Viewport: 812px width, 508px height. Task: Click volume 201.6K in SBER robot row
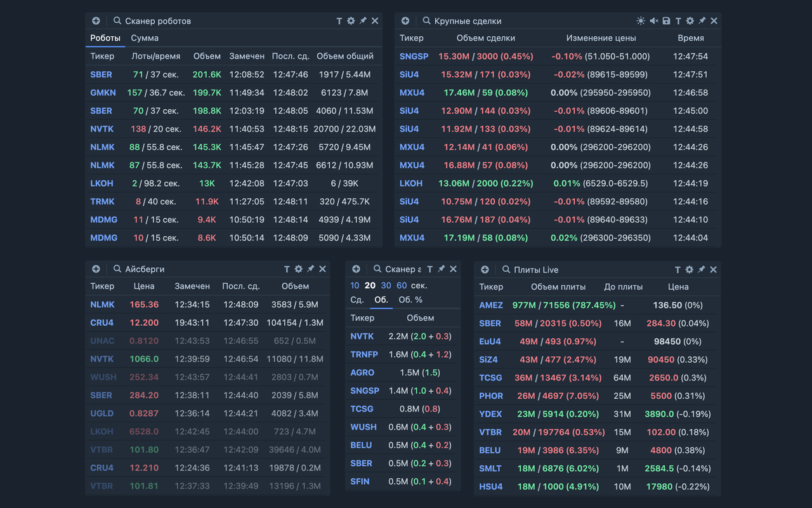207,75
